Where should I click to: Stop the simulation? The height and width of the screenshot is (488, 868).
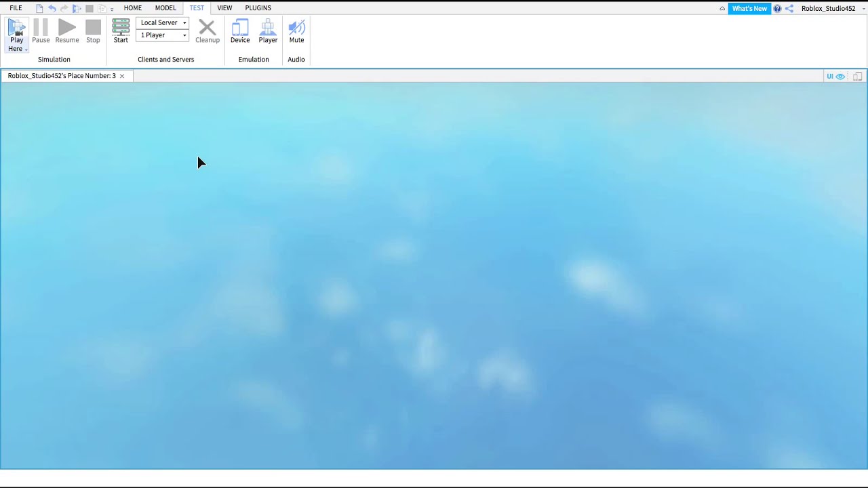pos(93,32)
